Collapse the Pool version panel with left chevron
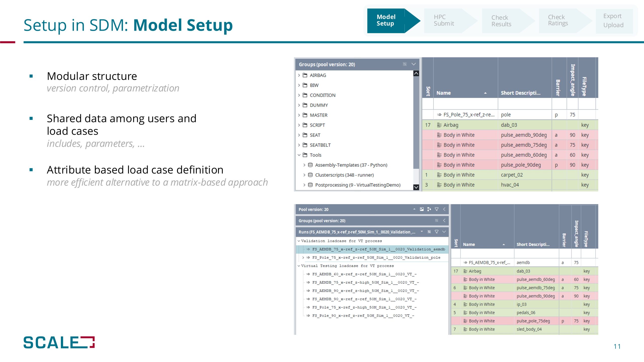 (444, 209)
